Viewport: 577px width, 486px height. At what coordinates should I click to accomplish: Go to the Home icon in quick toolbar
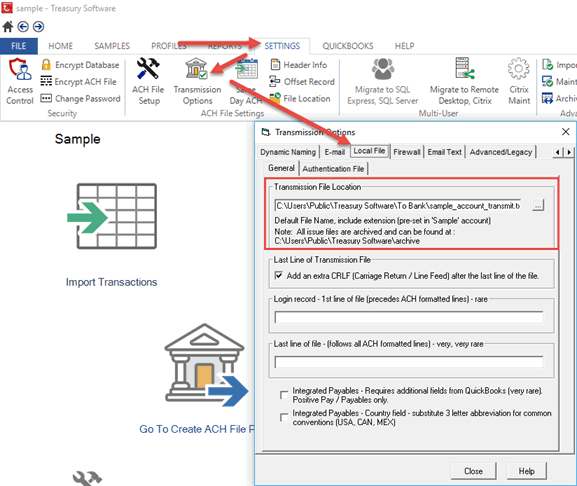[x=7, y=26]
